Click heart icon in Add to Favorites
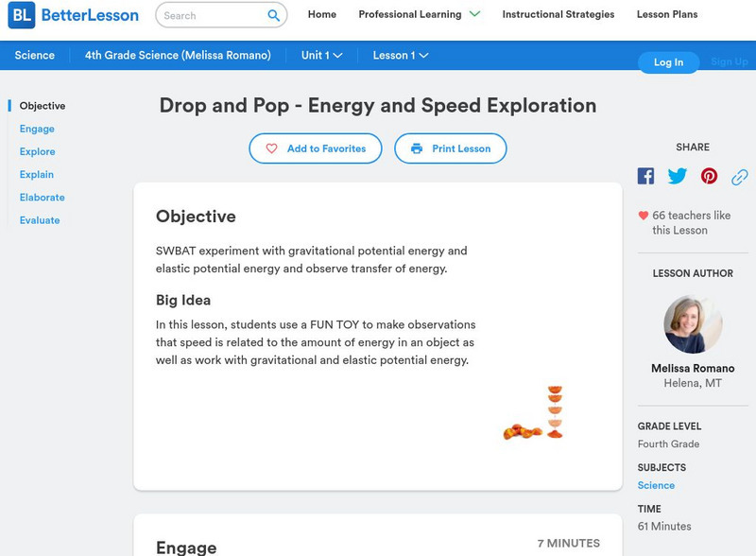Viewport: 756px width, 556px height. click(271, 148)
